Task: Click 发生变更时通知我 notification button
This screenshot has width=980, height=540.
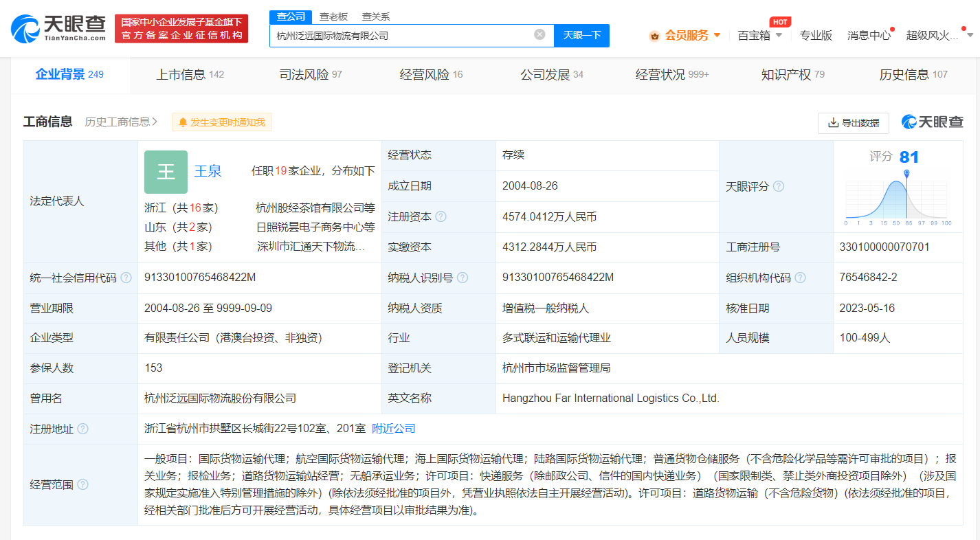Action: 222,122
